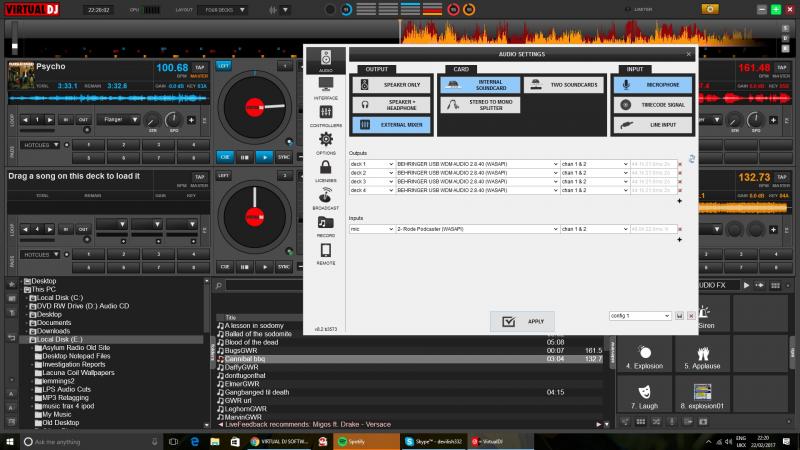Refresh the audio outputs list
The image size is (800, 450).
tap(692, 159)
